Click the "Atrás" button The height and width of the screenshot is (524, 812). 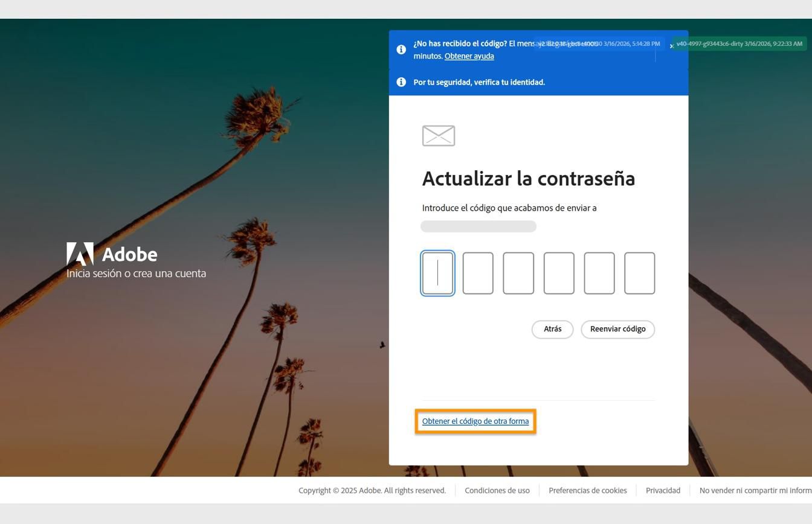(x=552, y=329)
